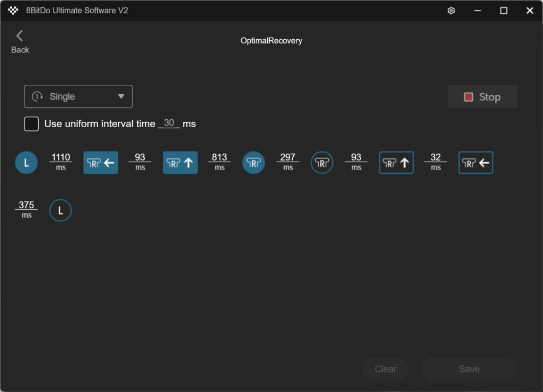Click the outlined L button release icon
The image size is (543, 392).
[60, 210]
